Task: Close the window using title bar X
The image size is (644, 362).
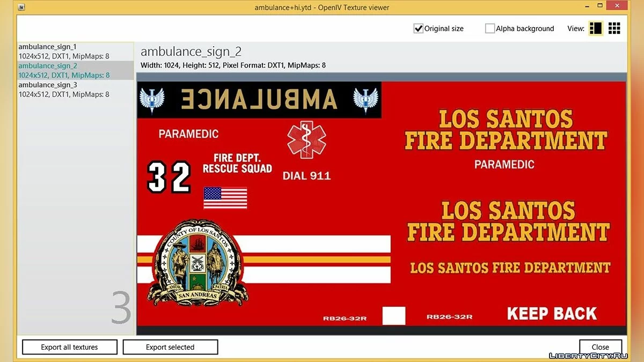Action: [628, 8]
